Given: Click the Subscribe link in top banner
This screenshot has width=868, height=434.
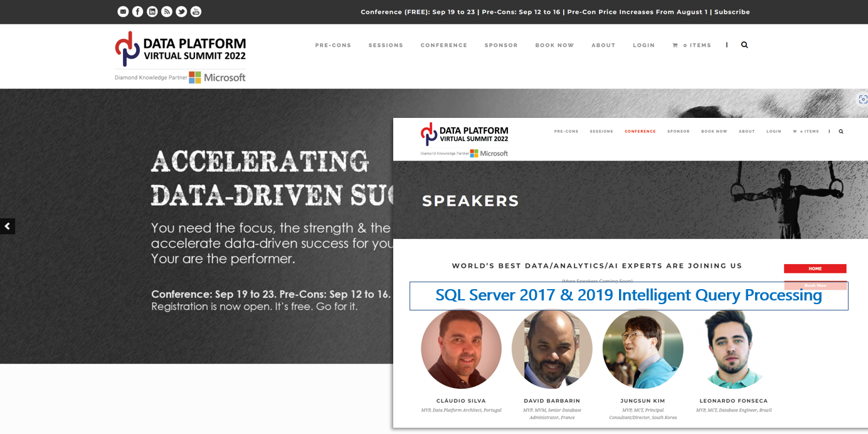Looking at the screenshot, I should (732, 12).
